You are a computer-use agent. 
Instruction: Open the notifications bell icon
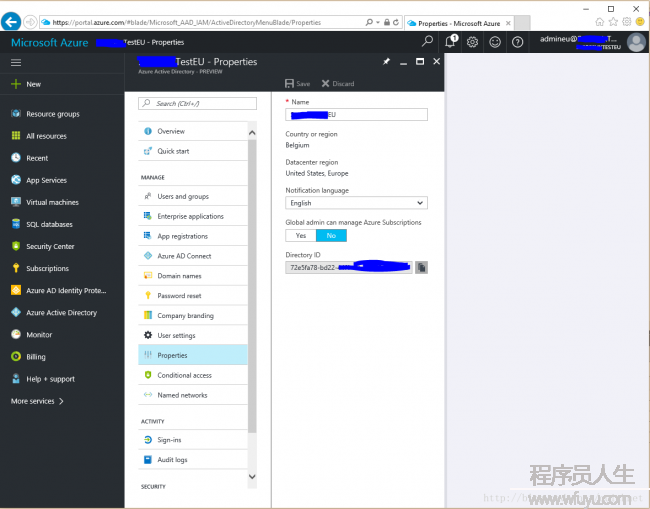pos(451,41)
